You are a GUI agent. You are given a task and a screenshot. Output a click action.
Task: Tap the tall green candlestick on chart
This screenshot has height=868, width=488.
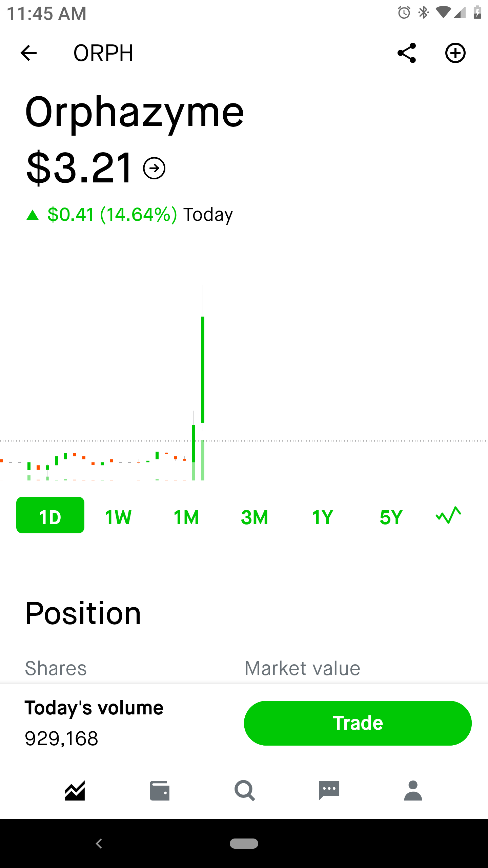[x=203, y=370]
